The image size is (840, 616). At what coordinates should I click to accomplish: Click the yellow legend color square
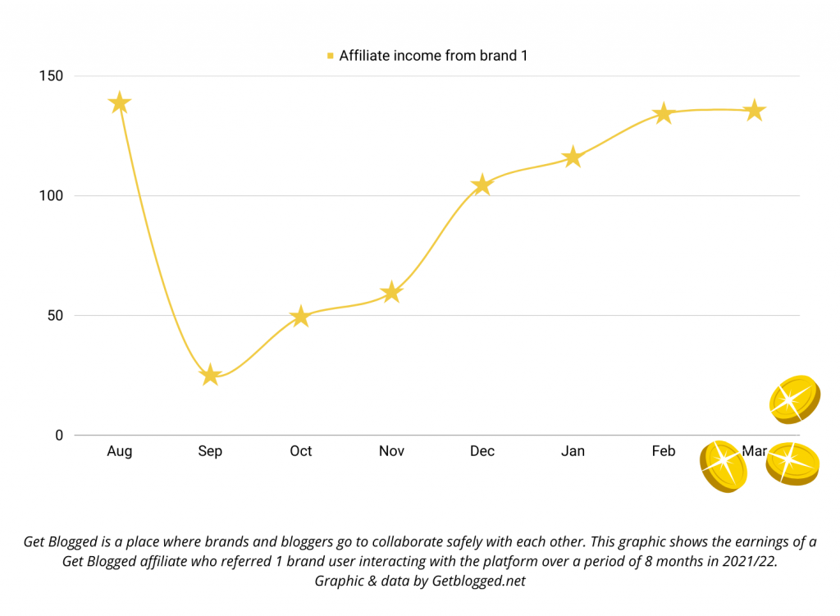pyautogui.click(x=331, y=56)
